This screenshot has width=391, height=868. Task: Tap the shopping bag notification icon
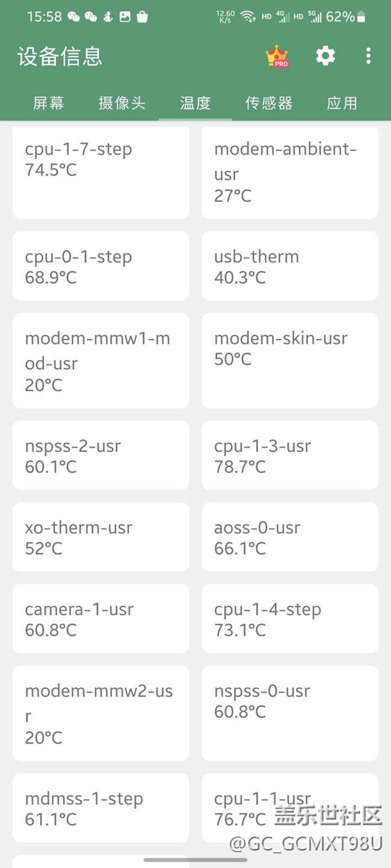[142, 17]
